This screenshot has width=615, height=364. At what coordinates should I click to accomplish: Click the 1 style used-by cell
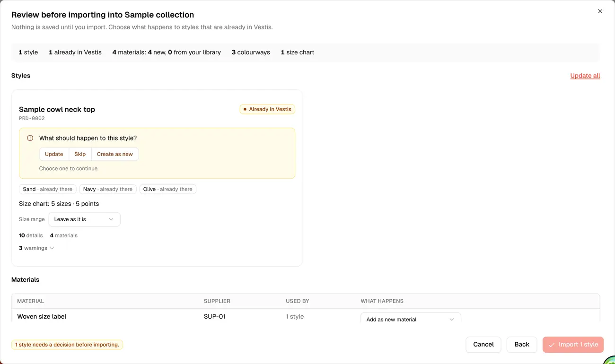click(295, 317)
